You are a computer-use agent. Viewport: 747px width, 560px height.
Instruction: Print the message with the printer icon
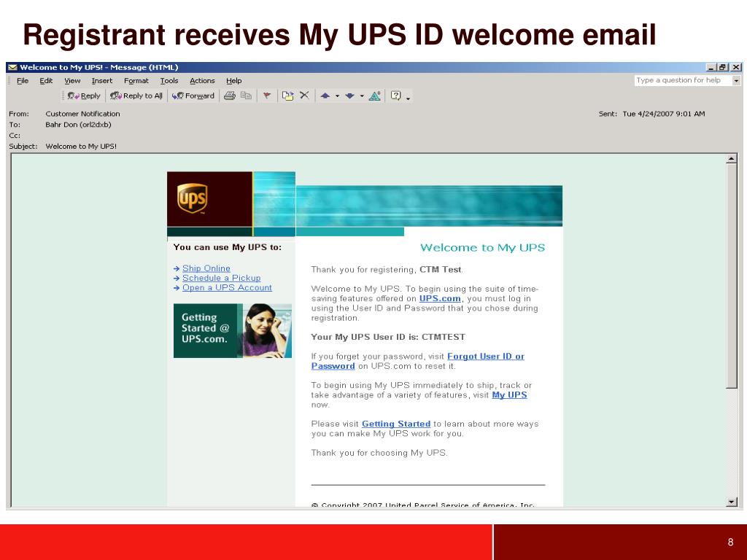click(230, 96)
